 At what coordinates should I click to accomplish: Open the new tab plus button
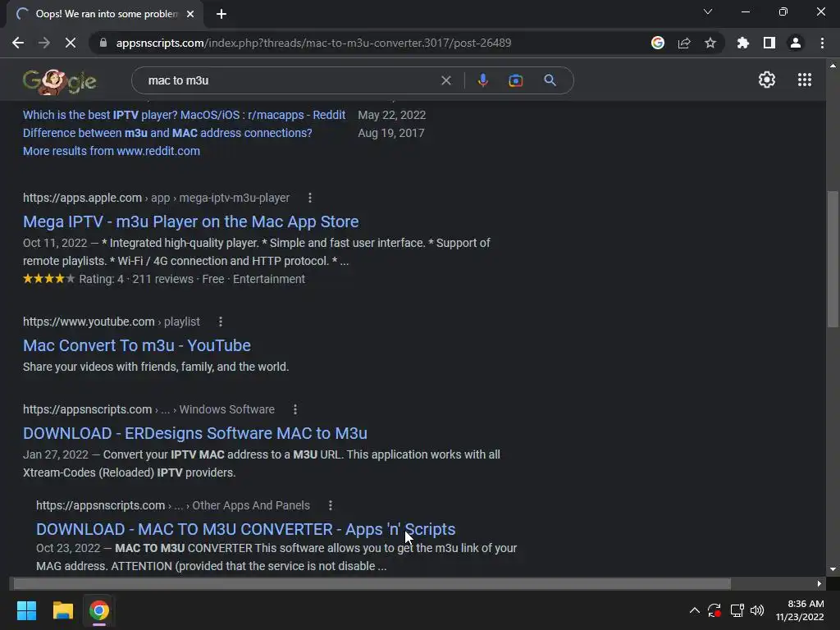(x=221, y=14)
